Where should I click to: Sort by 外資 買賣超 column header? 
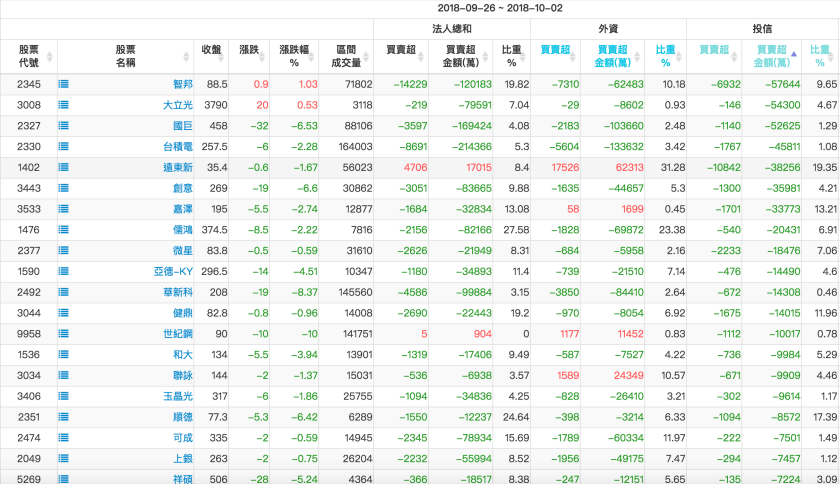[x=553, y=50]
